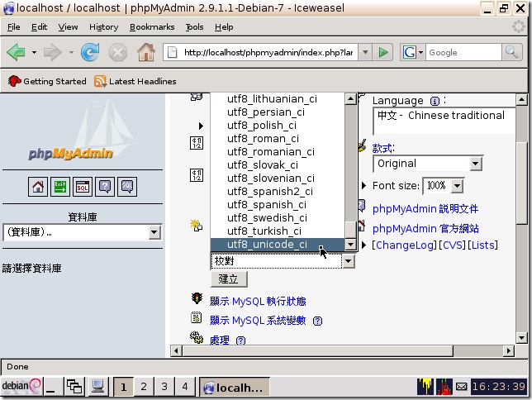Open the View menu
532x400 pixels.
68,26
